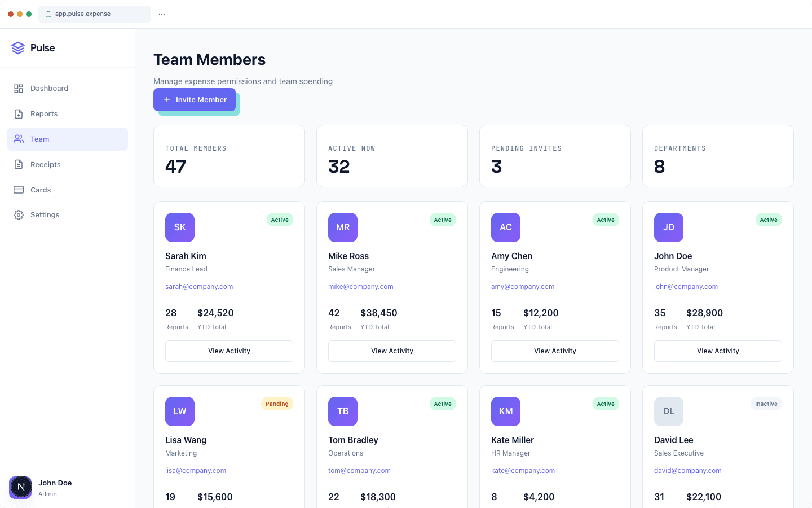Open the david@company.com link
This screenshot has width=812, height=508.
point(687,471)
